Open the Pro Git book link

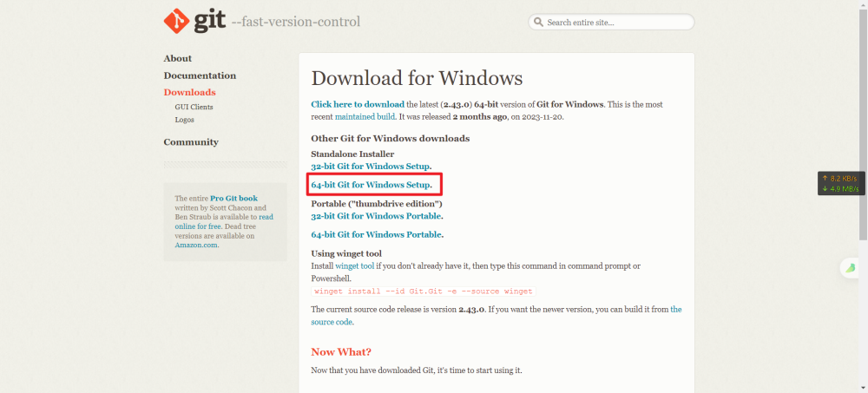click(233, 198)
